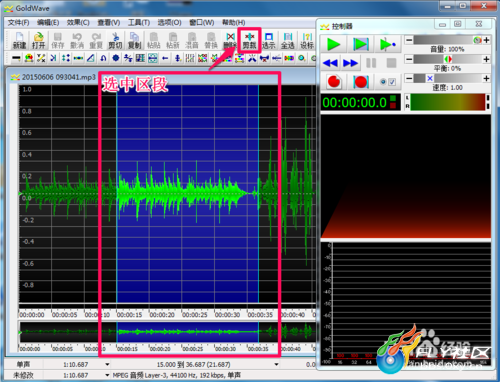Open 效果(C) menu
Image resolution: width=500 pixels, height=382 pixels.
(x=78, y=22)
